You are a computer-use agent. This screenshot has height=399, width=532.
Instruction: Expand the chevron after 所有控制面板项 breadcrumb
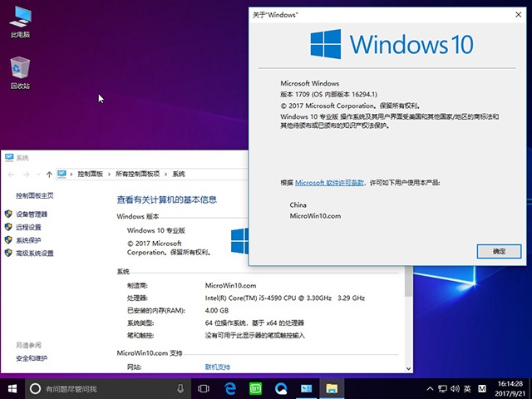coord(166,174)
